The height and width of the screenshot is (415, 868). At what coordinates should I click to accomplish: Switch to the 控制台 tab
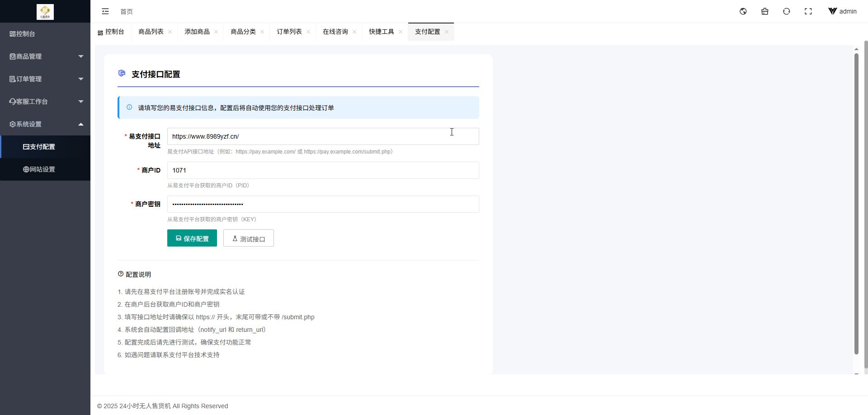point(111,32)
